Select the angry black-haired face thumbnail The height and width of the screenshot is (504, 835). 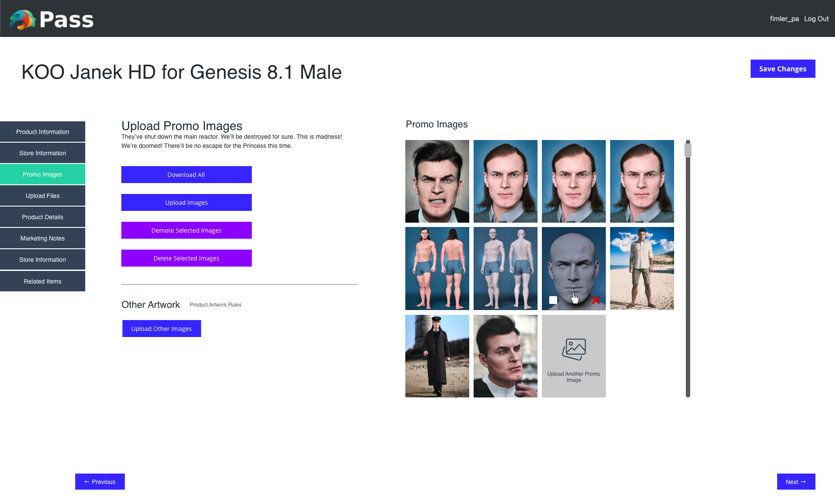tap(437, 181)
